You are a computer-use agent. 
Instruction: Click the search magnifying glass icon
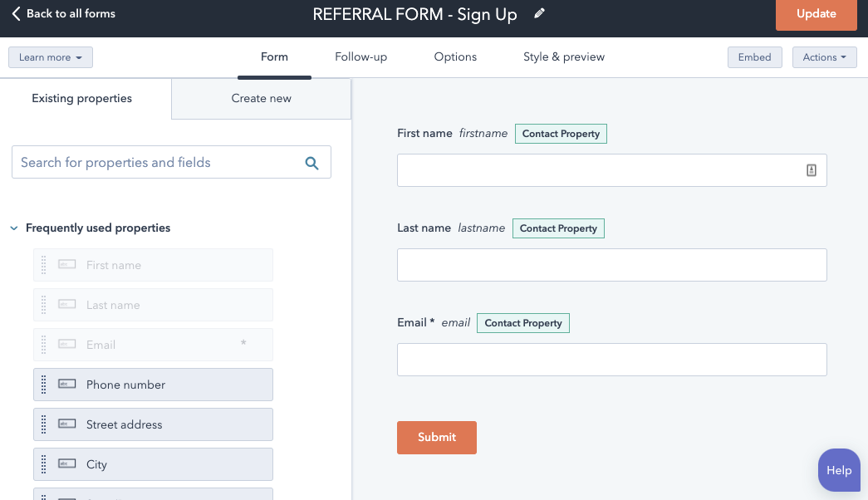[x=312, y=162]
